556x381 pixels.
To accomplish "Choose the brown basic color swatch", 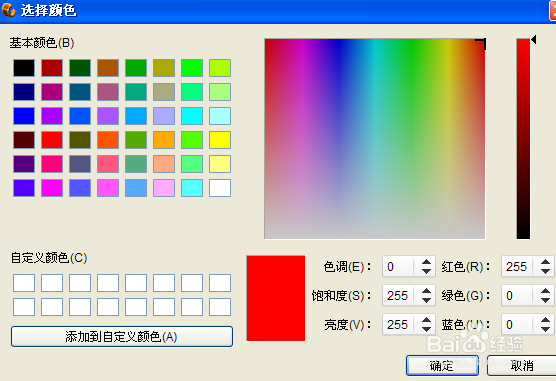I will click(x=108, y=68).
